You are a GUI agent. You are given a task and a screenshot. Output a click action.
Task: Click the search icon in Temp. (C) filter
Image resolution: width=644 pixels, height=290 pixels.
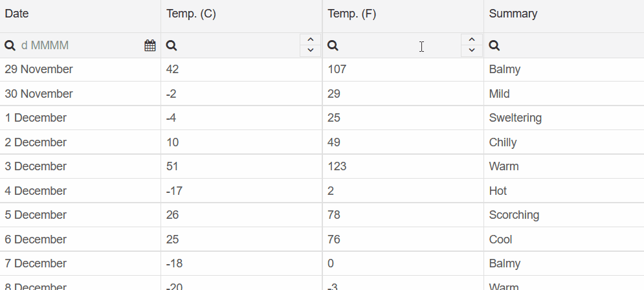point(172,45)
